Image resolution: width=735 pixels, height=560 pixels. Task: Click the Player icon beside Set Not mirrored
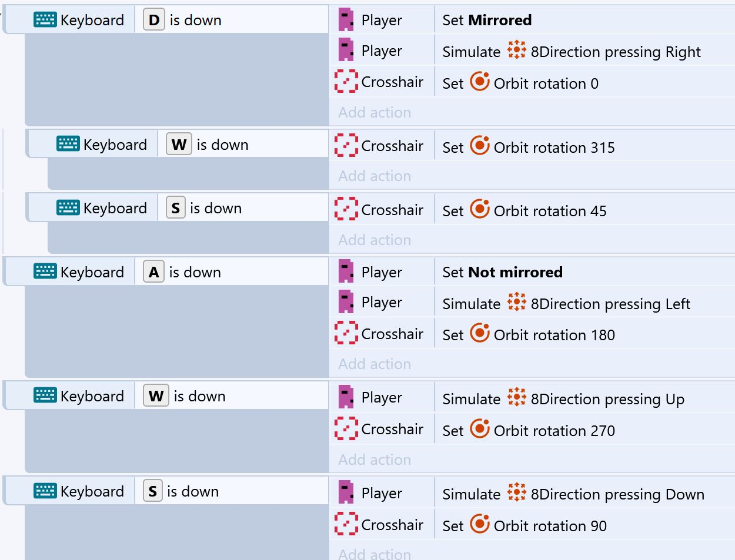click(346, 272)
